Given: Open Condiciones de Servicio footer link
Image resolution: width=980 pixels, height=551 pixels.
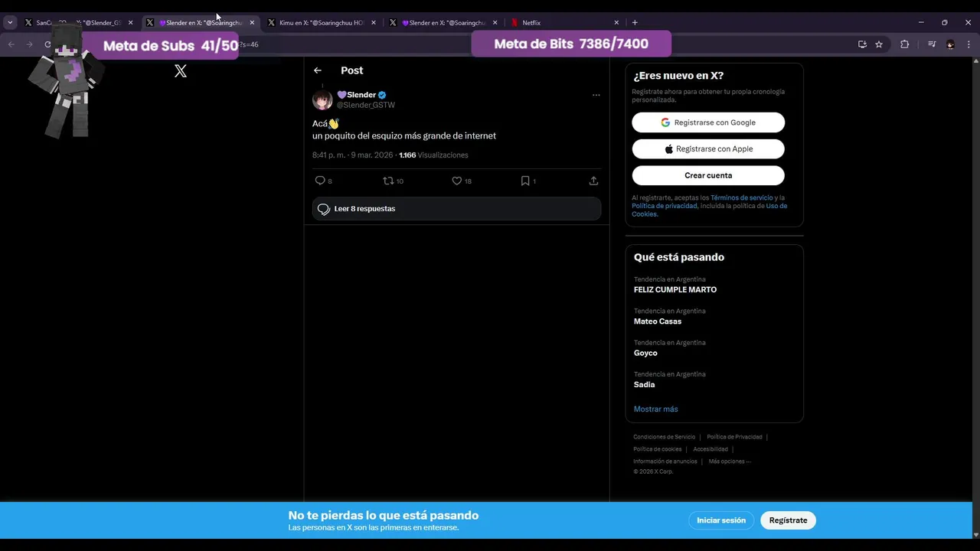Looking at the screenshot, I should coord(664,437).
